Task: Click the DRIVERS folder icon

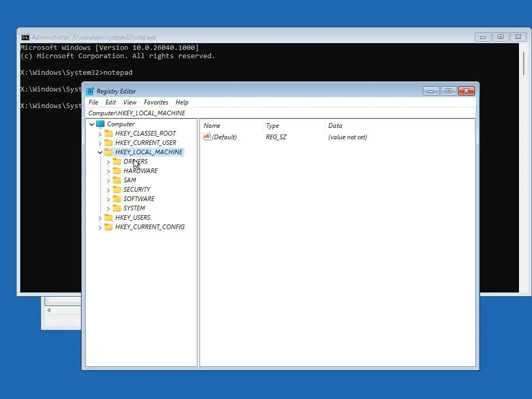Action: click(x=117, y=161)
